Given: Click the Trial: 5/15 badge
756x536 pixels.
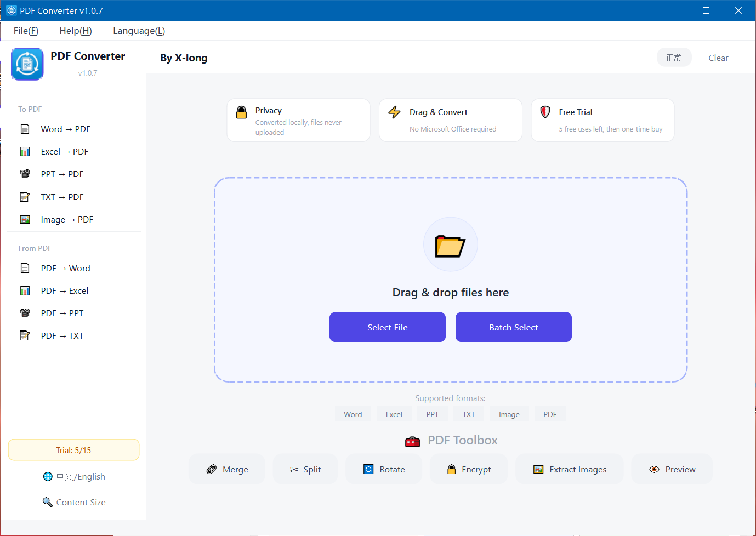Looking at the screenshot, I should [73, 450].
